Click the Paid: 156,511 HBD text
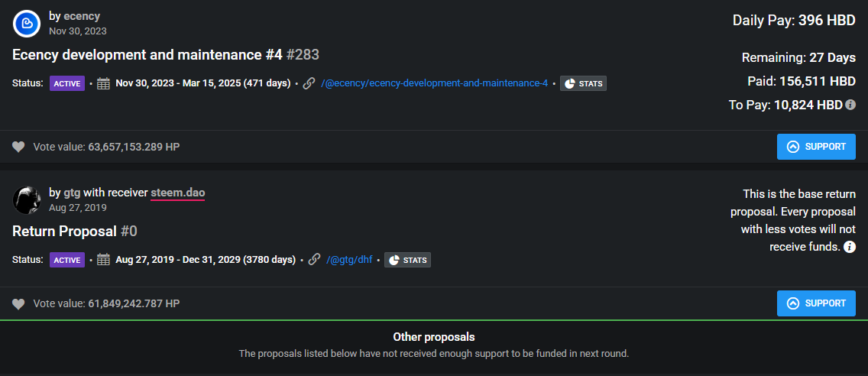 point(802,82)
